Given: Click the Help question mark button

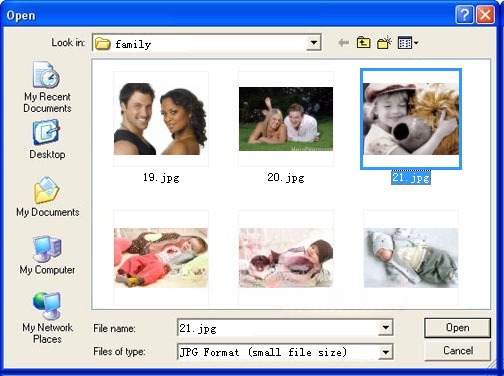Looking at the screenshot, I should click(464, 15).
